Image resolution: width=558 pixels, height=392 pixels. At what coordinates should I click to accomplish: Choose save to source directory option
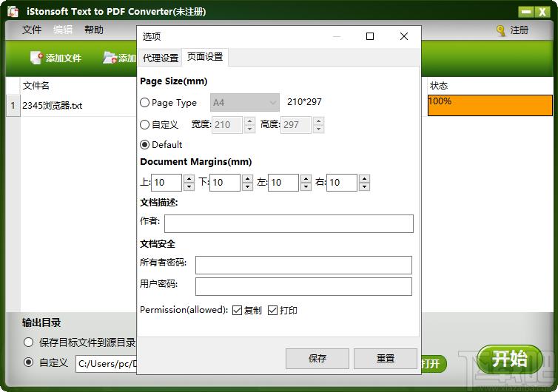point(28,342)
